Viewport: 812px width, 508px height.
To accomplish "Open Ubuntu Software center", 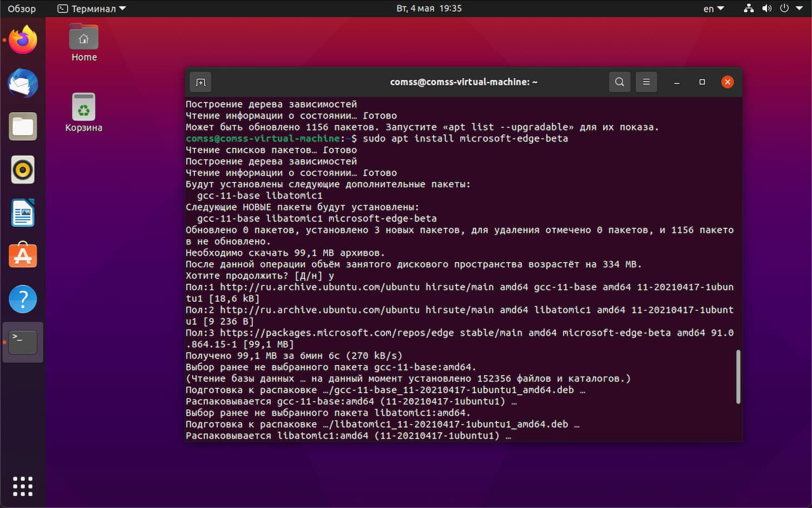I will 22,255.
